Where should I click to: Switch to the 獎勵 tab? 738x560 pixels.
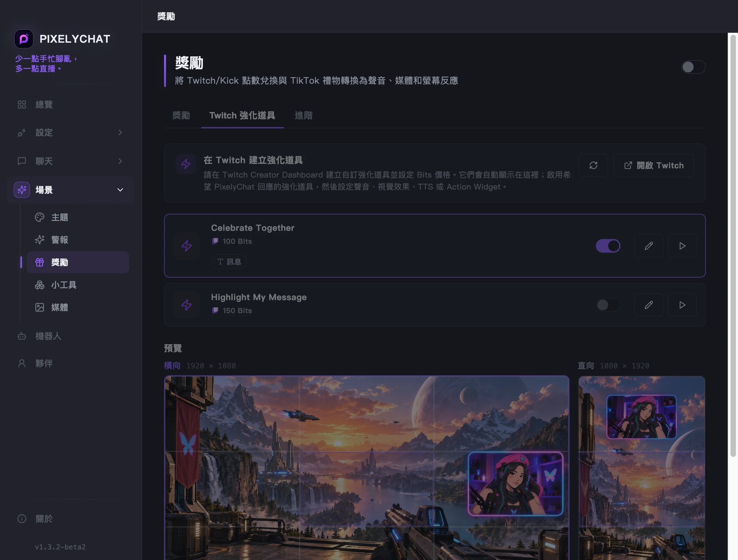181,115
